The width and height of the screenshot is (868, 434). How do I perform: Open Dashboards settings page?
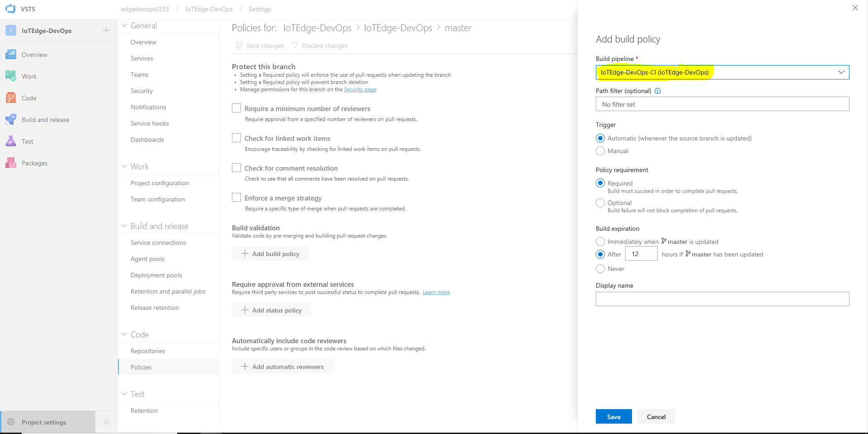[x=147, y=140]
